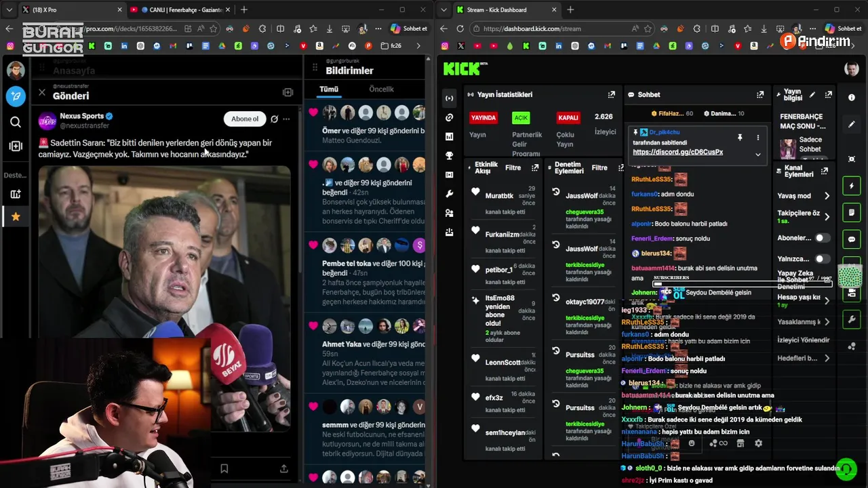Pop out the Yayın İstatistikleri panel

[x=611, y=95]
